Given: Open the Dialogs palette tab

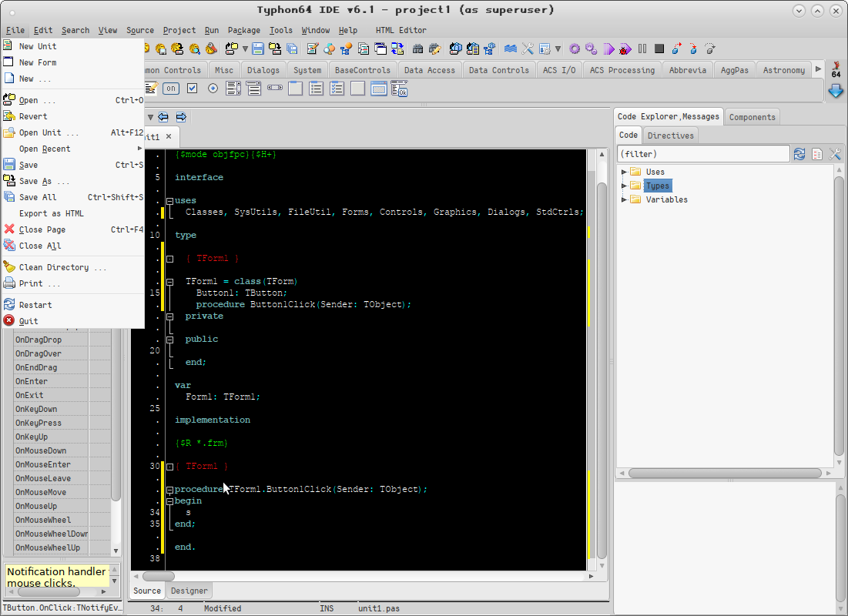Looking at the screenshot, I should 263,70.
